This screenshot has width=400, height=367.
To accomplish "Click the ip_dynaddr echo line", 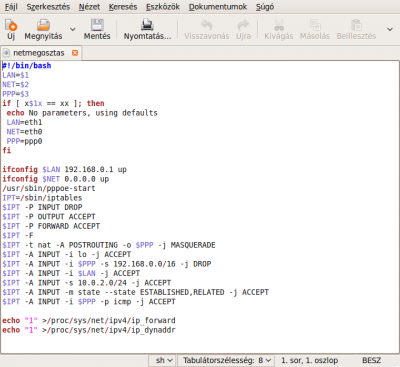I will 89,330.
